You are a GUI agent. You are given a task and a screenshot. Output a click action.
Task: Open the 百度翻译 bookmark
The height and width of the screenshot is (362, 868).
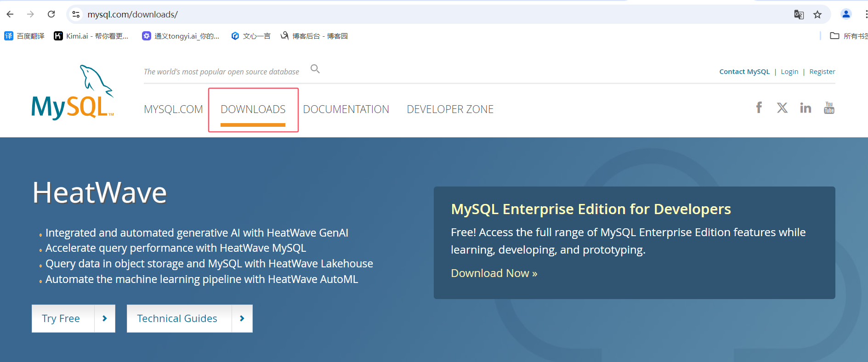point(24,36)
